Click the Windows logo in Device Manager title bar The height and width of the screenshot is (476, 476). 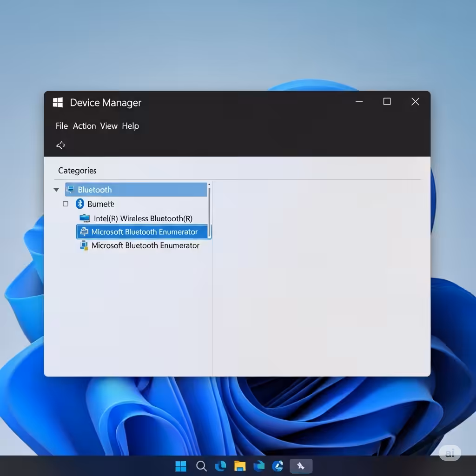click(x=58, y=102)
